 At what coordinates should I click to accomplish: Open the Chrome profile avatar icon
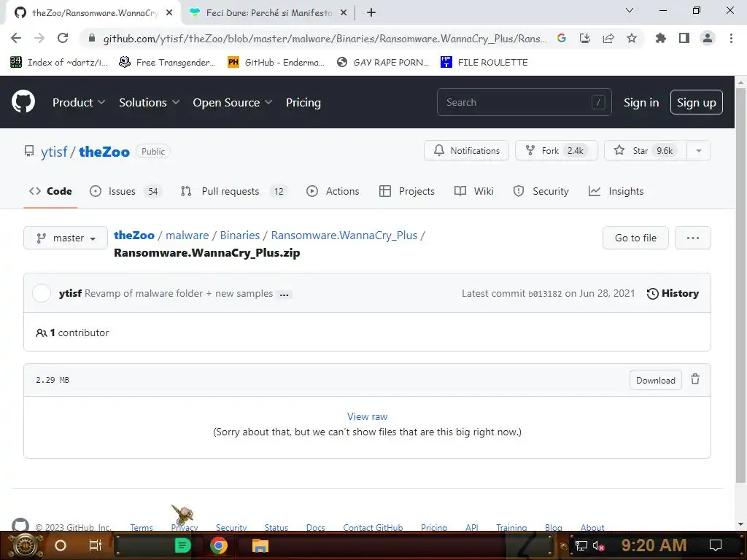point(708,38)
